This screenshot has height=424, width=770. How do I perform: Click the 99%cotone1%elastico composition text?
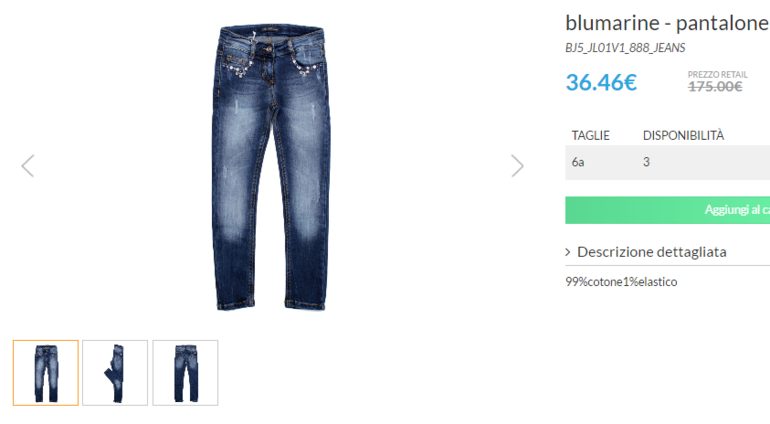[621, 282]
